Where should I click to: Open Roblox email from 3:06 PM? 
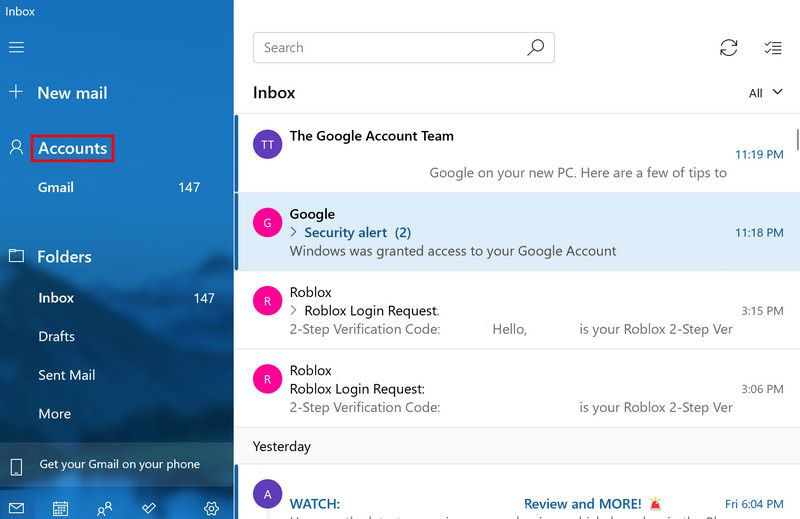(516, 388)
